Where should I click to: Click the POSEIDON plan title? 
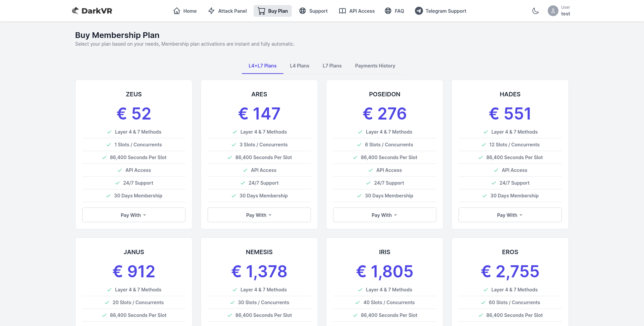click(385, 94)
